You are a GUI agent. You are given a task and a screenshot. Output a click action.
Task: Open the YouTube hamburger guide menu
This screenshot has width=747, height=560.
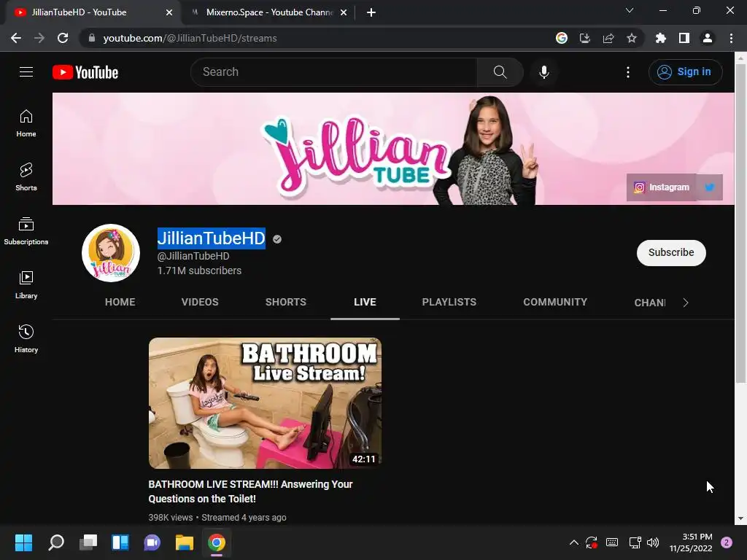point(26,72)
